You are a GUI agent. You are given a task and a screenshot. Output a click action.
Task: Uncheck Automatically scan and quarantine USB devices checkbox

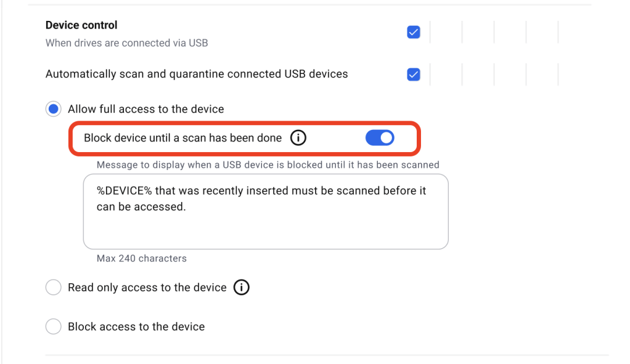click(414, 75)
